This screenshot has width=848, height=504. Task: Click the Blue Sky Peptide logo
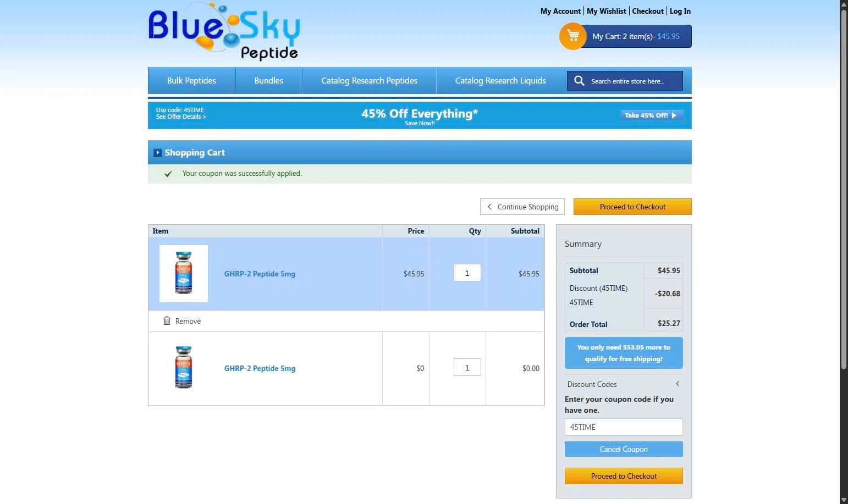(x=224, y=32)
